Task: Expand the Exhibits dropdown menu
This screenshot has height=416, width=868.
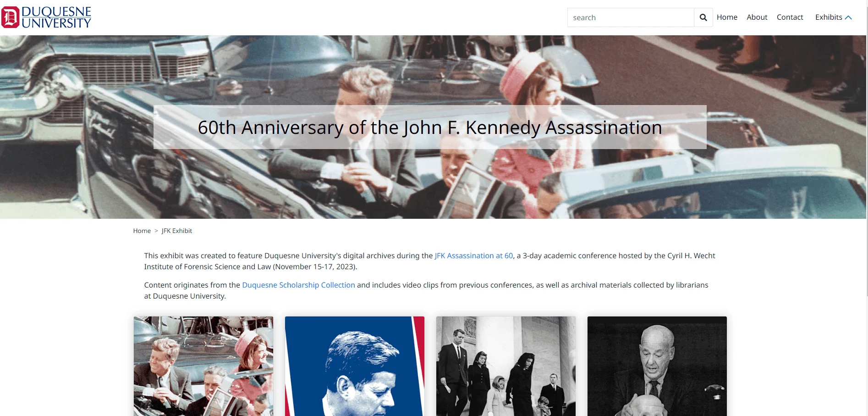Action: [833, 17]
